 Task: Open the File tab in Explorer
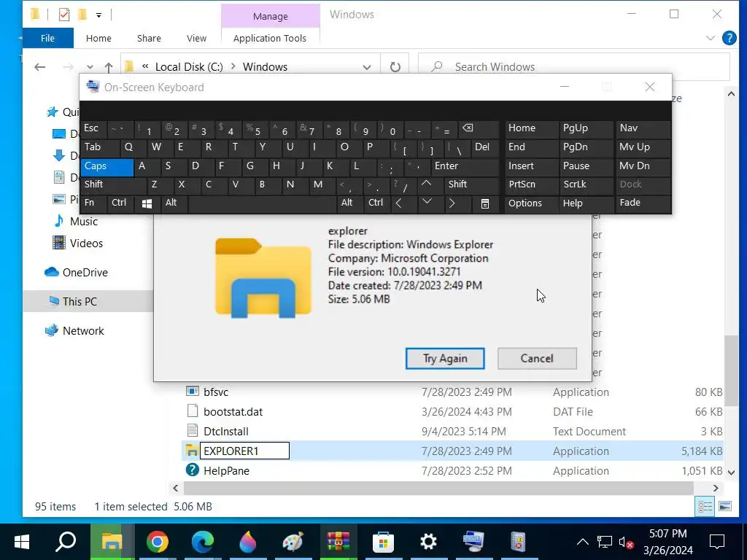click(47, 38)
